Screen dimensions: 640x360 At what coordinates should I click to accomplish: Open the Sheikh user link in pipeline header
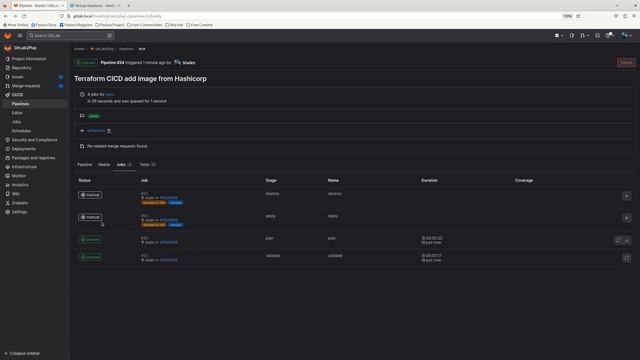[x=189, y=63]
